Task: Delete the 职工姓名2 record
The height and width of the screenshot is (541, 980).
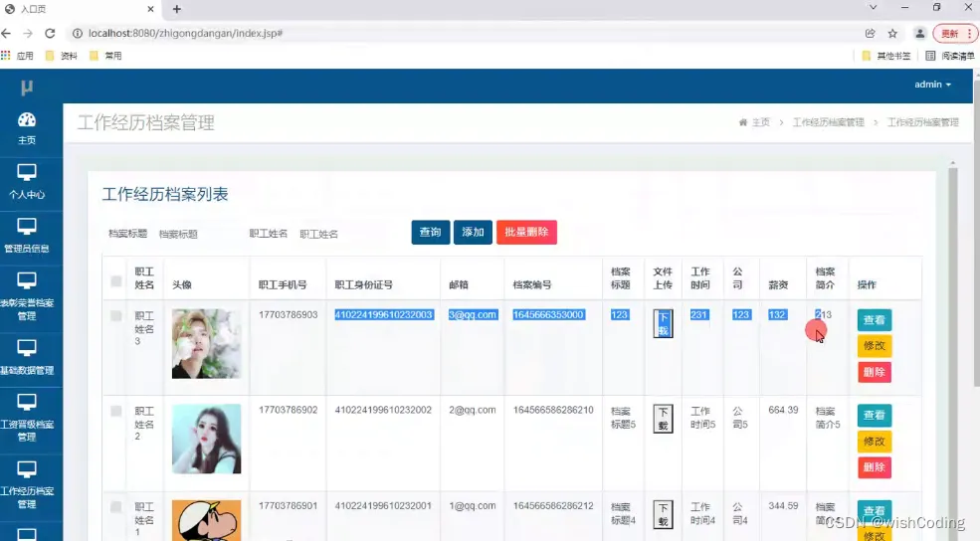Action: pyautogui.click(x=874, y=467)
